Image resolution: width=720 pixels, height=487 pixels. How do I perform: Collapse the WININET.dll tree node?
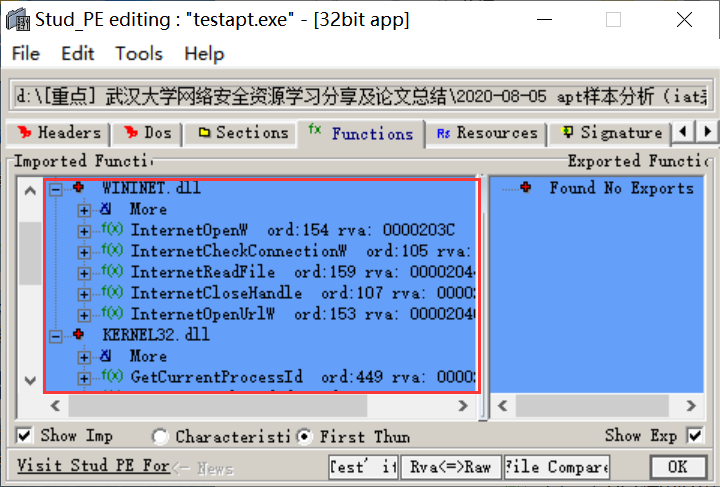[x=56, y=189]
